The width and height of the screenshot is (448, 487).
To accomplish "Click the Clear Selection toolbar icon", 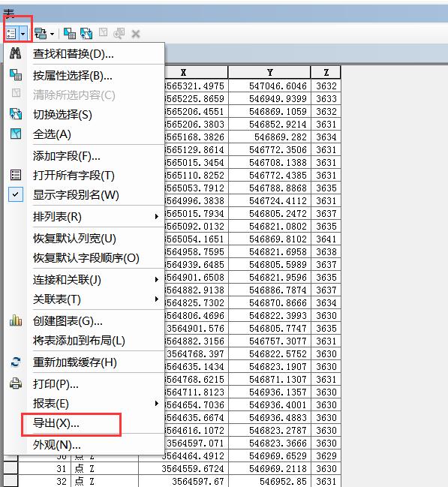I will click(103, 32).
